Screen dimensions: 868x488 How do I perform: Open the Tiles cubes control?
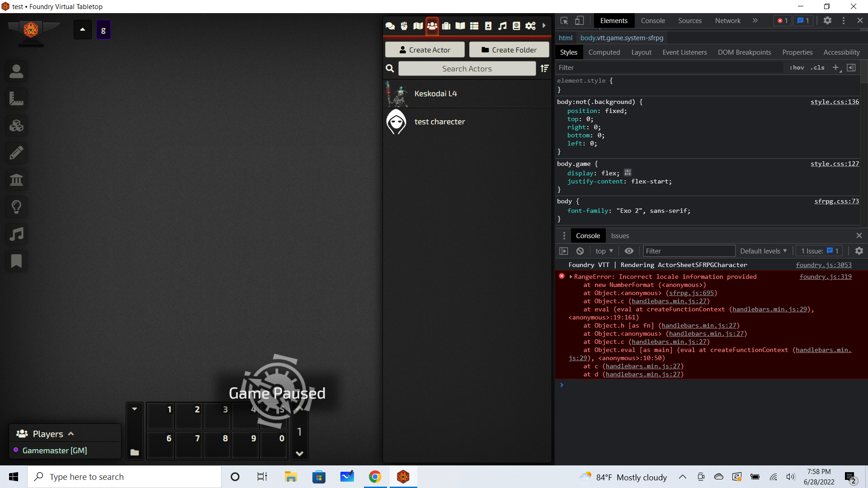(x=16, y=126)
